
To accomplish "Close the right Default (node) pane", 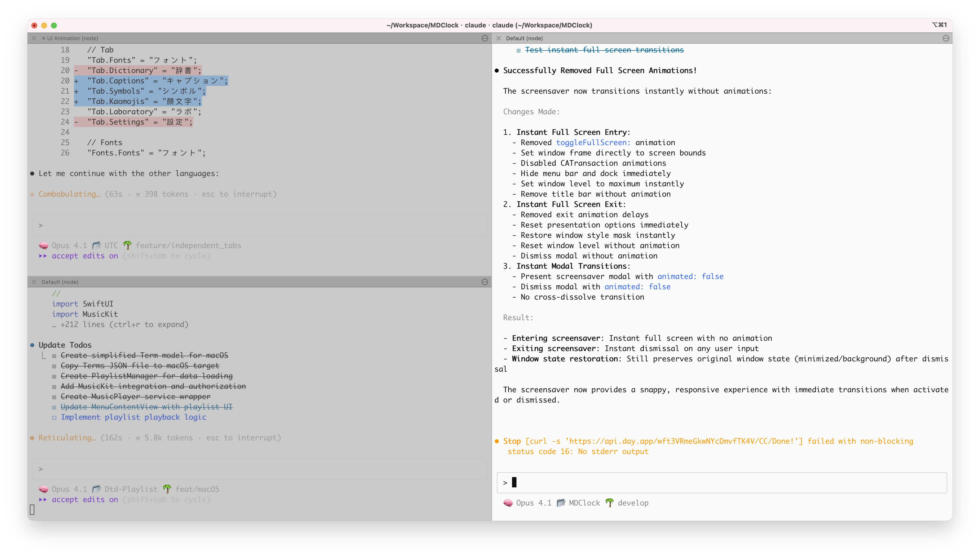I will click(498, 38).
